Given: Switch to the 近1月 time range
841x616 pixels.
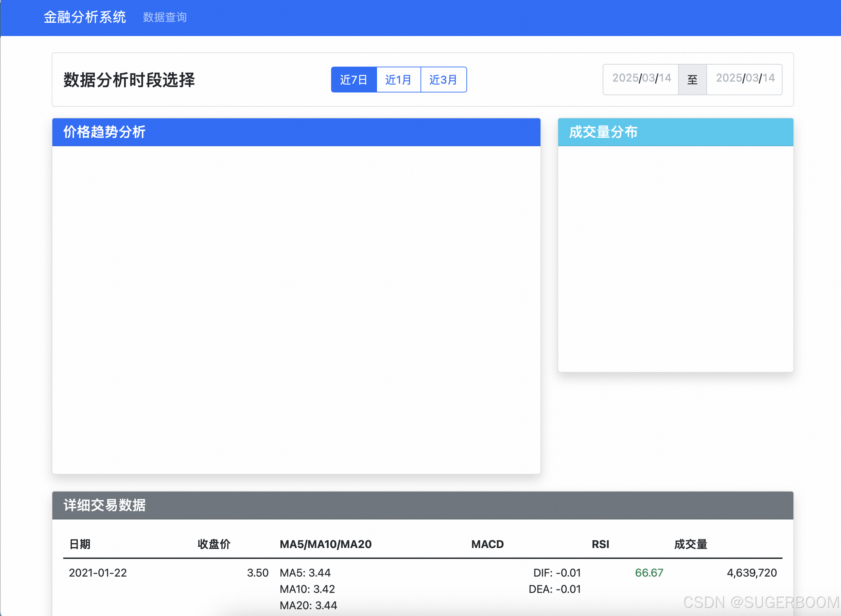Looking at the screenshot, I should [x=398, y=80].
